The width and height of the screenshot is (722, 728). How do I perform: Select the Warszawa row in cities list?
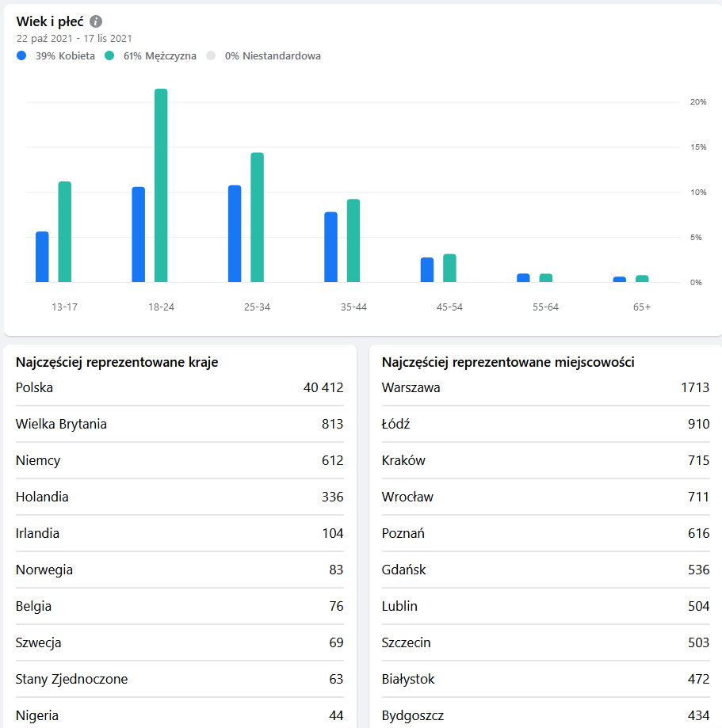[x=545, y=388]
